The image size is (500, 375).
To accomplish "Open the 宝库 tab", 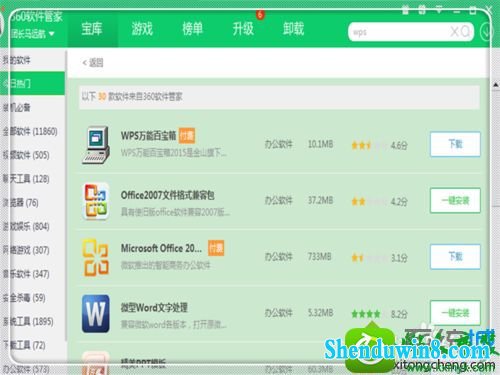I will pyautogui.click(x=92, y=29).
